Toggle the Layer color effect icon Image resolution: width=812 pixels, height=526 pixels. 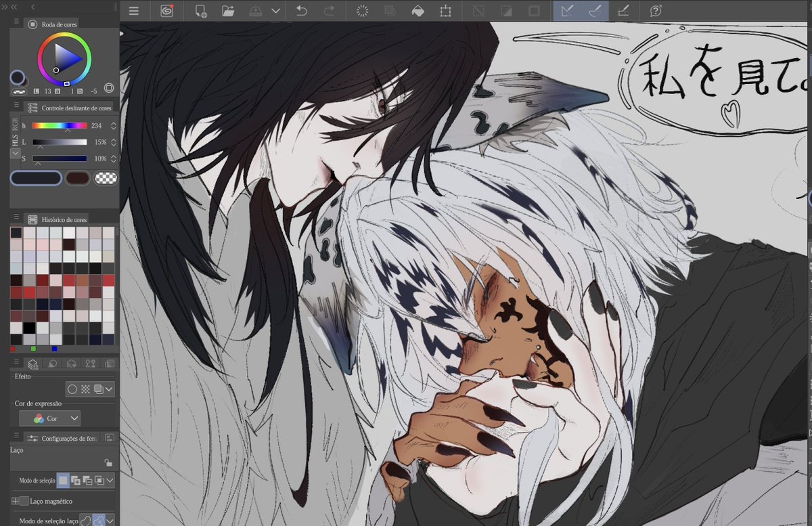click(x=98, y=389)
